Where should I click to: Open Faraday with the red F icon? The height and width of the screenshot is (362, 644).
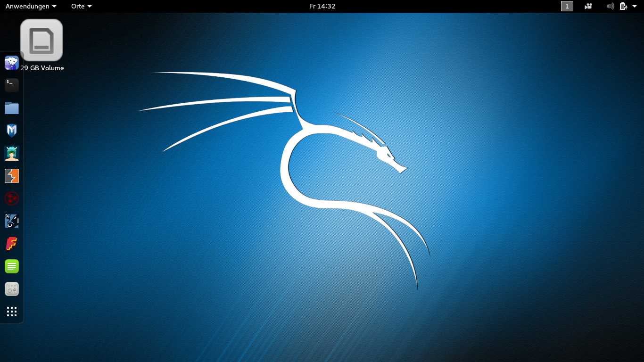12,244
